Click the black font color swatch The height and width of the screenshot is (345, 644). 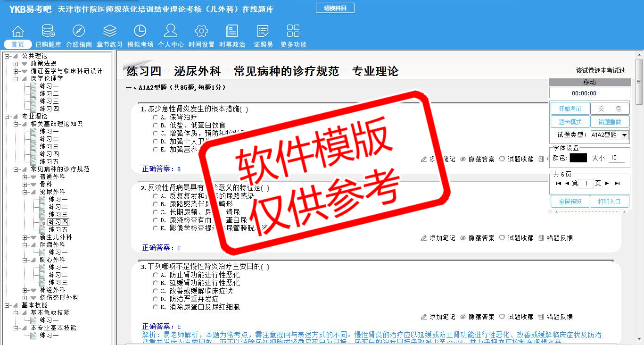[578, 158]
